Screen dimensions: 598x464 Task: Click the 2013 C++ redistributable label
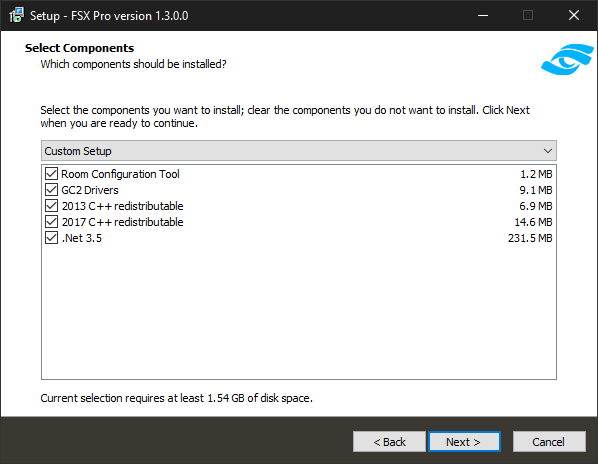(122, 206)
